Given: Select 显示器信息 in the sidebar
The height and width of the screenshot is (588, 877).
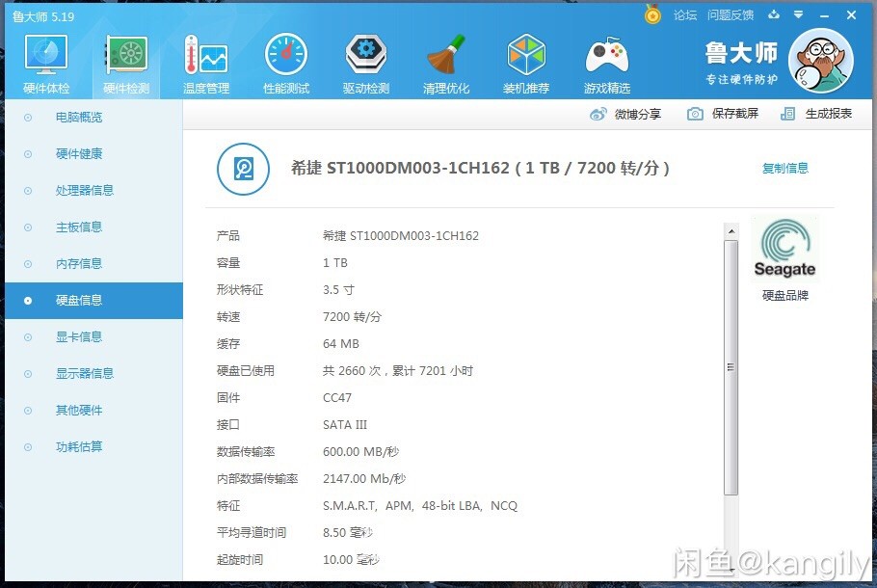Looking at the screenshot, I should 85,374.
